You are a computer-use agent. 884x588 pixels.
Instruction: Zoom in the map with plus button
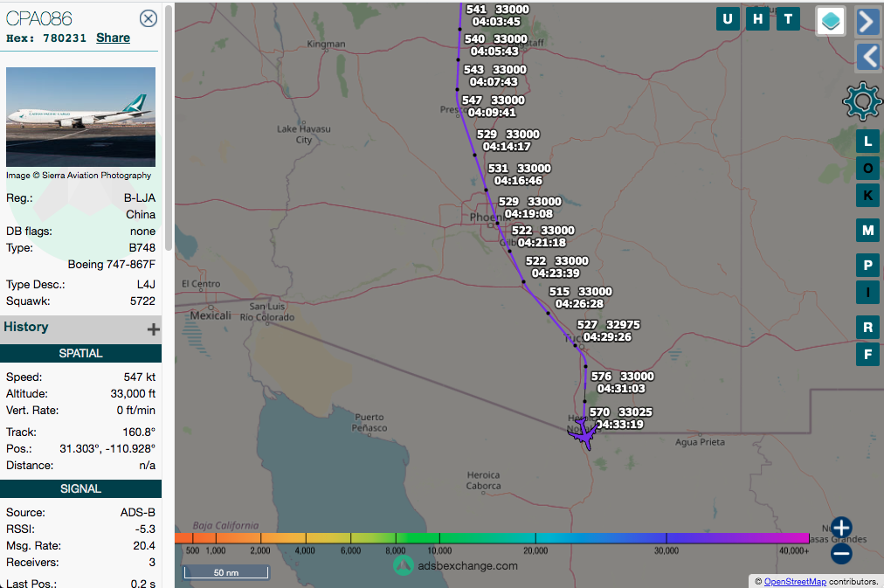(841, 528)
